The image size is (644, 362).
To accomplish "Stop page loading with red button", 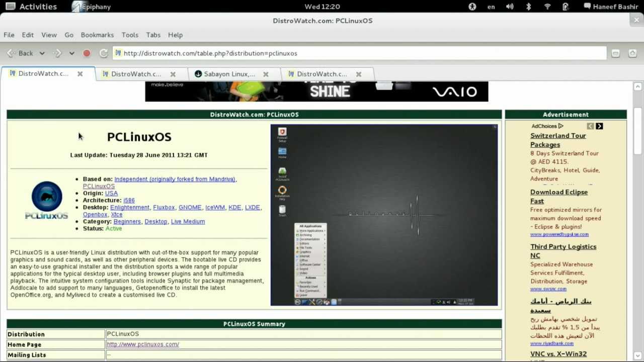I will (x=87, y=53).
